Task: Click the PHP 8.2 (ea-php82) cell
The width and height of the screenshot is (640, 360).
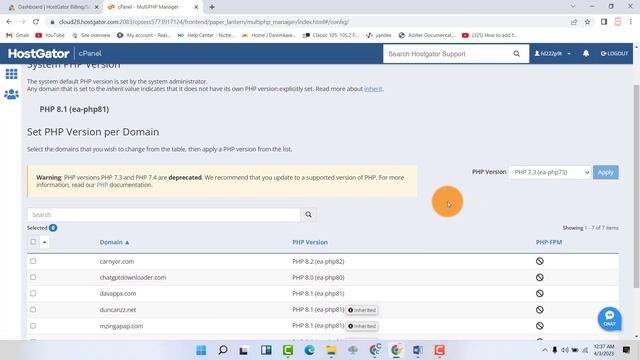Action: pos(318,261)
